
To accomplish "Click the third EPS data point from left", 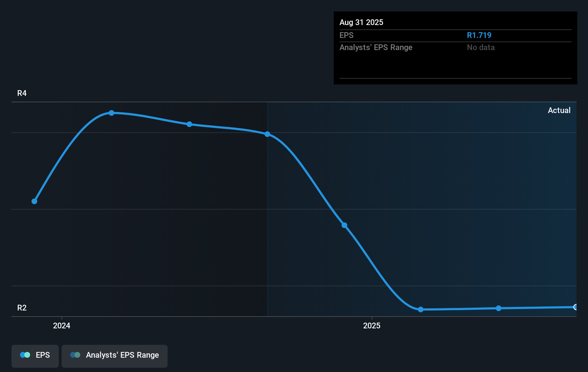I will pyautogui.click(x=189, y=124).
